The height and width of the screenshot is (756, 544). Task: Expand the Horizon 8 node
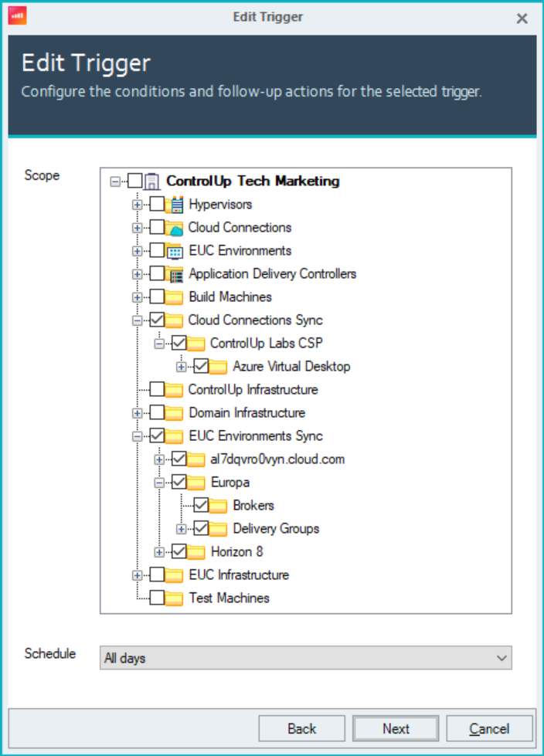[x=159, y=552]
